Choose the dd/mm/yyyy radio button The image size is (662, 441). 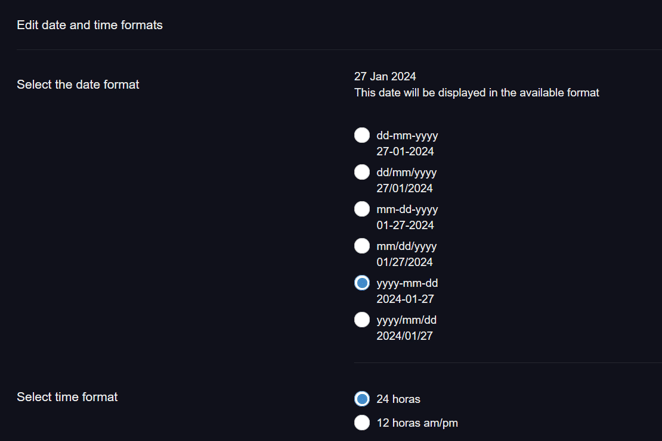362,172
